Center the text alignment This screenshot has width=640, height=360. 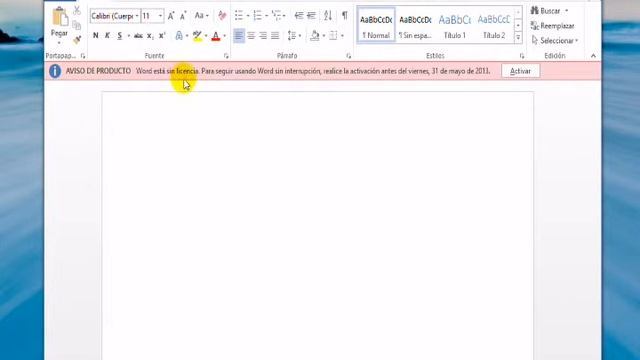coord(251,36)
